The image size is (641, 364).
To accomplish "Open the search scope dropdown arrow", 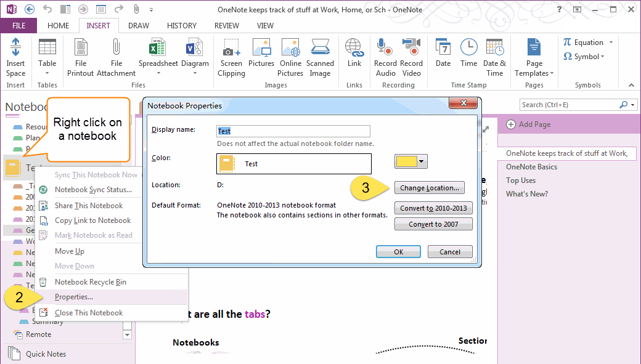I will [633, 105].
